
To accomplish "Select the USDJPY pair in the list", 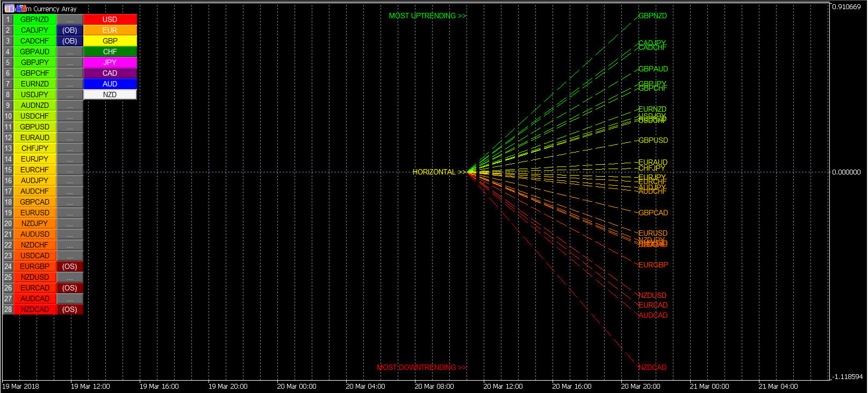I will click(35, 94).
